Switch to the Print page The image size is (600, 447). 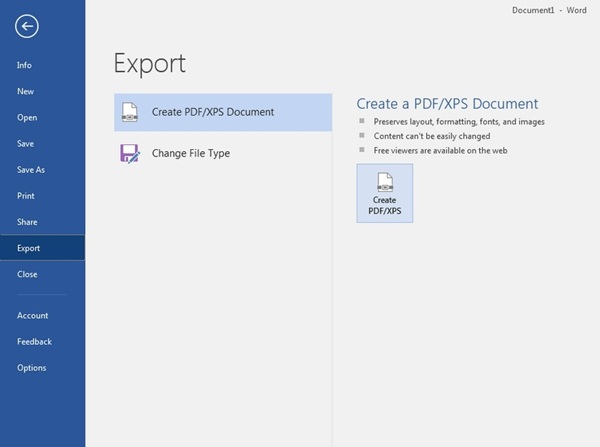tap(25, 196)
